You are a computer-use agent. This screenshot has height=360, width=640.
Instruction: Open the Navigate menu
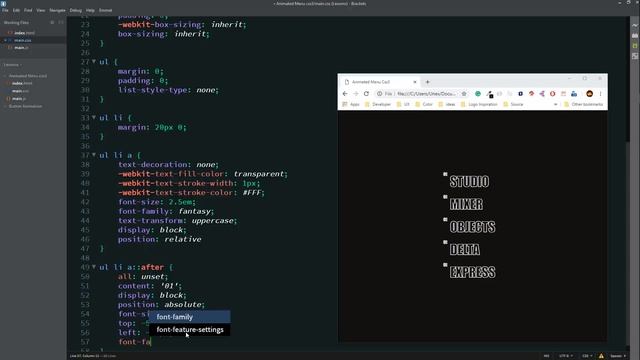[x=57, y=10]
